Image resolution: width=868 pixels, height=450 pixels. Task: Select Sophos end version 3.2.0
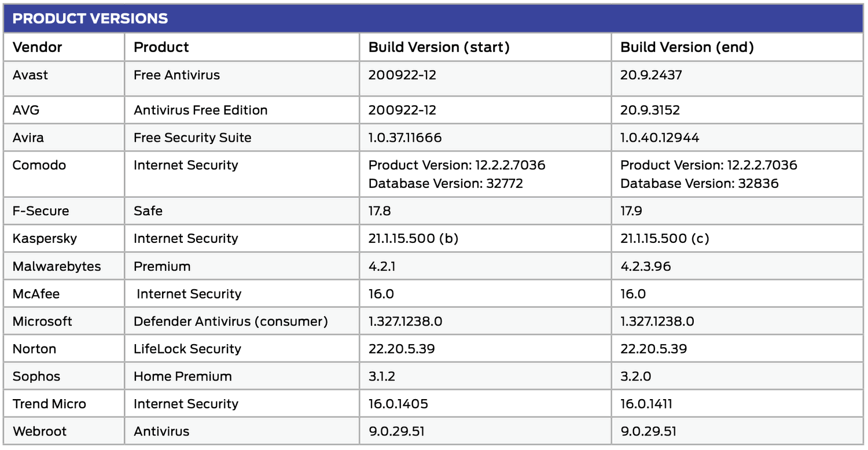(636, 377)
